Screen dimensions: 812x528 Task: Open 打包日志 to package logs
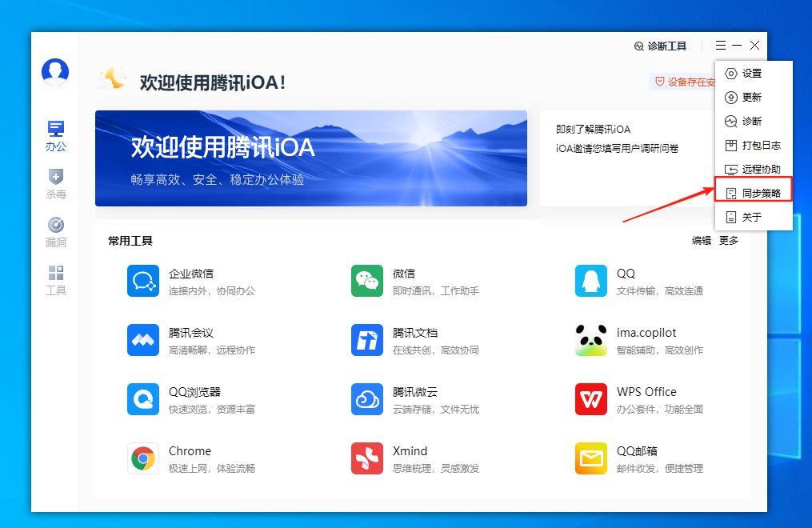point(752,145)
